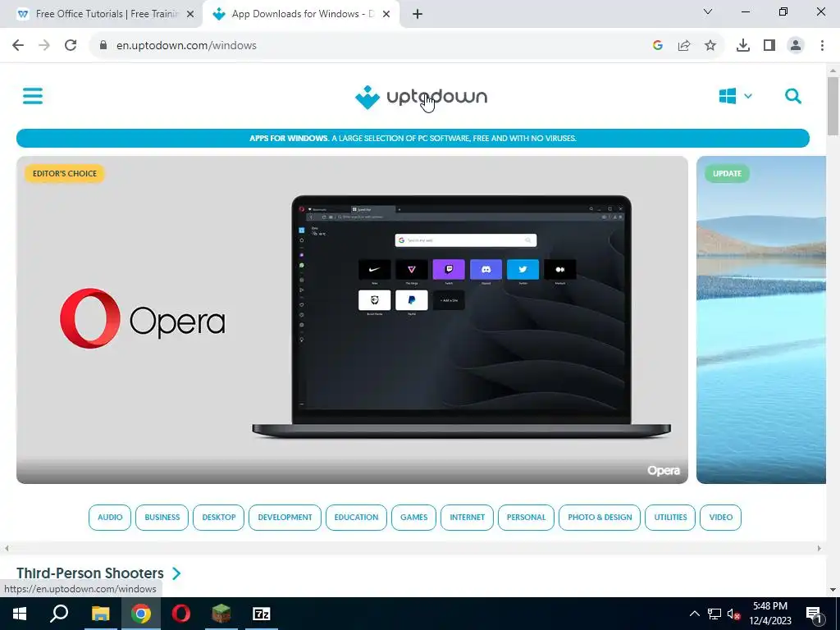Click the Google icon in address bar
This screenshot has height=630, width=840.
[x=658, y=46]
